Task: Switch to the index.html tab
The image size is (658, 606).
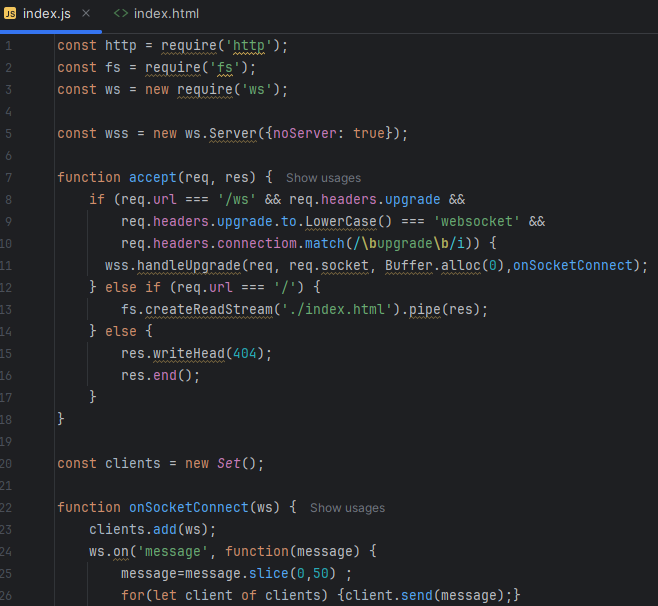Action: [165, 14]
